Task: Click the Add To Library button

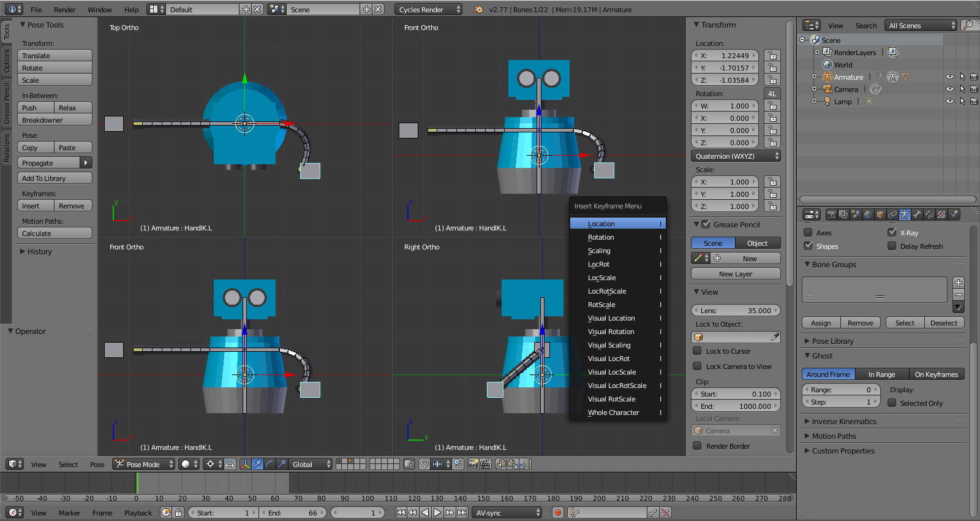Action: coord(55,178)
